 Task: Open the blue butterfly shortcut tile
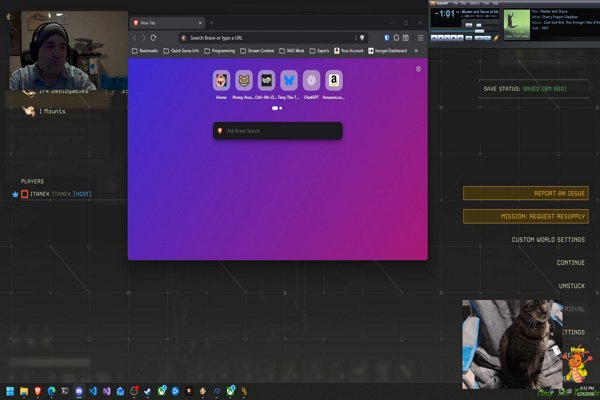click(289, 80)
